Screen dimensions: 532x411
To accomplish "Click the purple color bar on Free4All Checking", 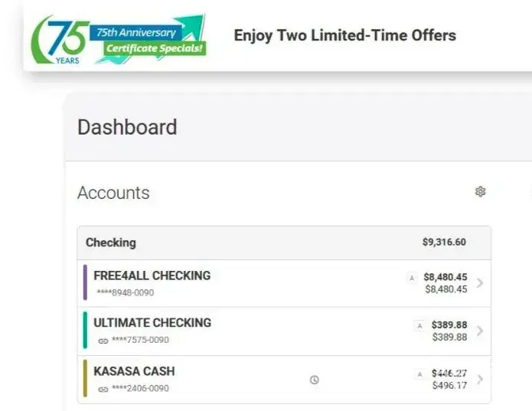I will (x=86, y=283).
